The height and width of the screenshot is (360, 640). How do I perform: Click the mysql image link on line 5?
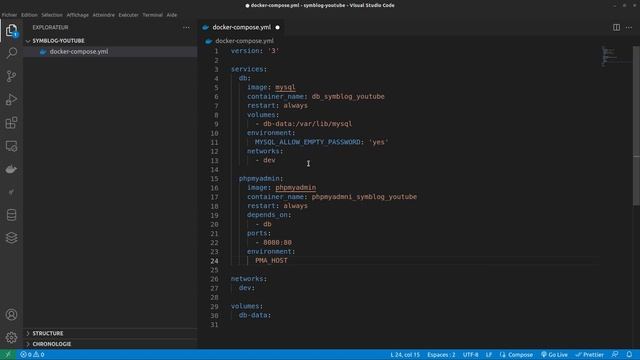[x=285, y=87]
